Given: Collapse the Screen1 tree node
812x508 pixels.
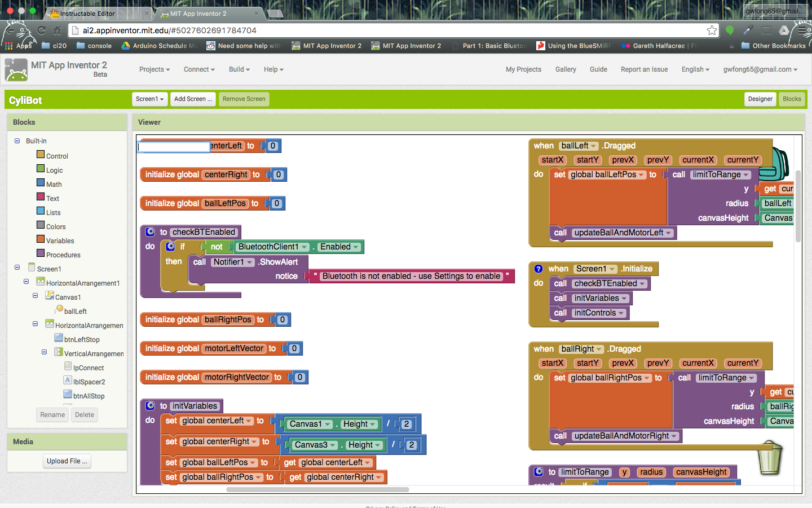Looking at the screenshot, I should [17, 268].
